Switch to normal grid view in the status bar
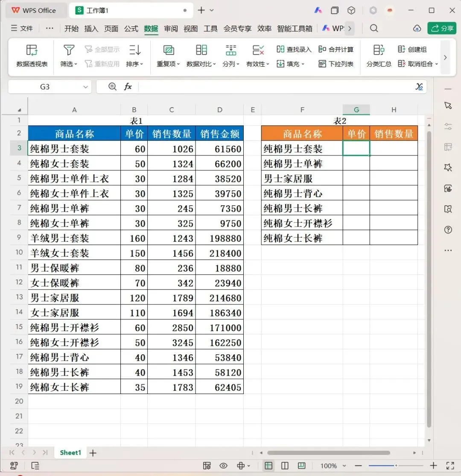Viewport: 461px width, 476px height. pos(268,466)
